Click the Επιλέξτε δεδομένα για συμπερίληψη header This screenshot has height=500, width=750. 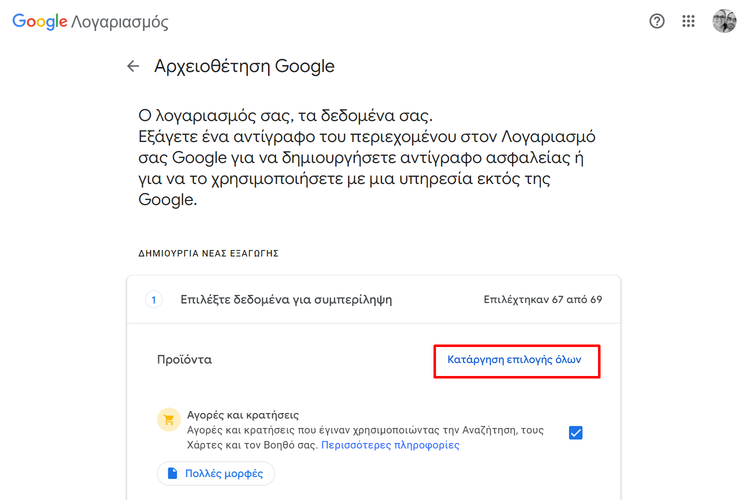pos(286,300)
